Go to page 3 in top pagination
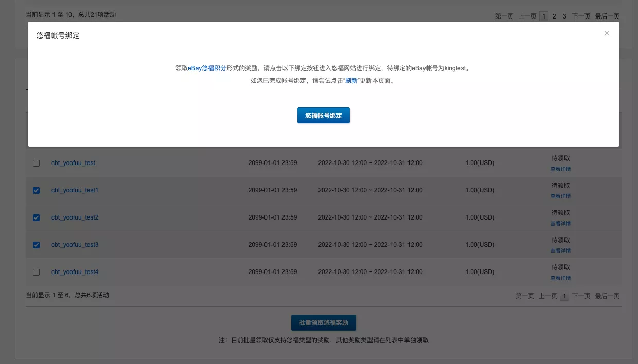638x364 pixels. (x=564, y=16)
